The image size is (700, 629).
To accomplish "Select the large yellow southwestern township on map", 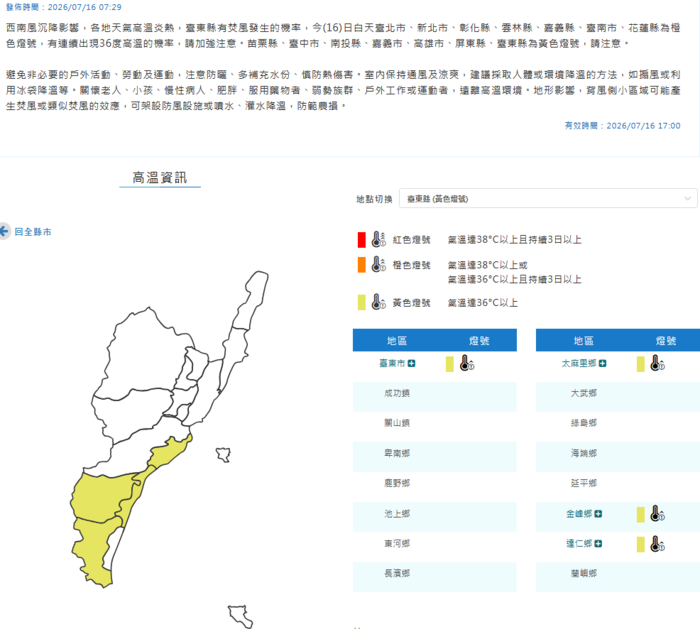I will pos(100,496).
